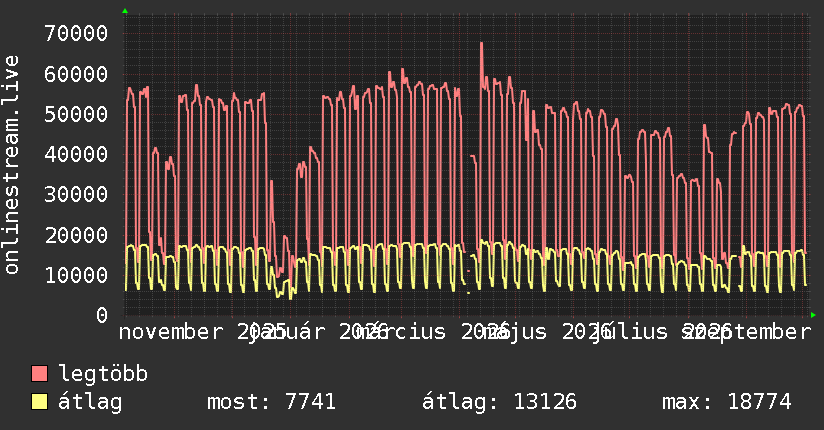Click the onlinestream.live vertical axis title
The image size is (824, 430).
(x=11, y=165)
